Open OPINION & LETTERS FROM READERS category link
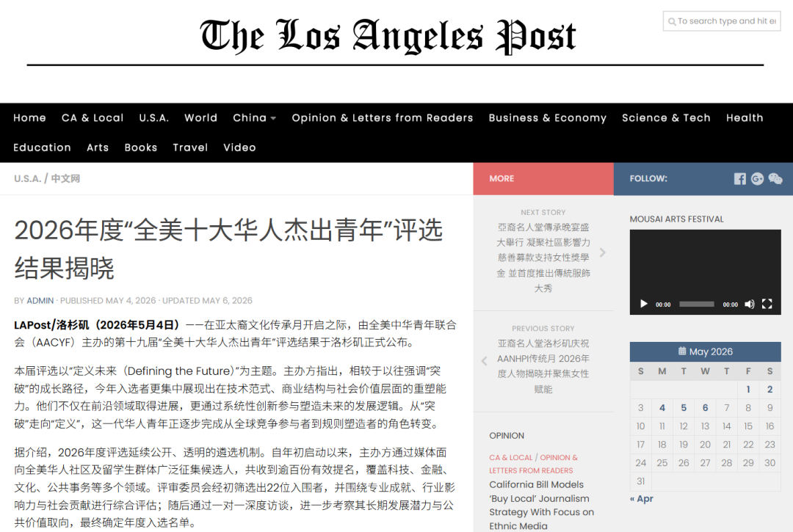The height and width of the screenshot is (532, 793). [533, 464]
